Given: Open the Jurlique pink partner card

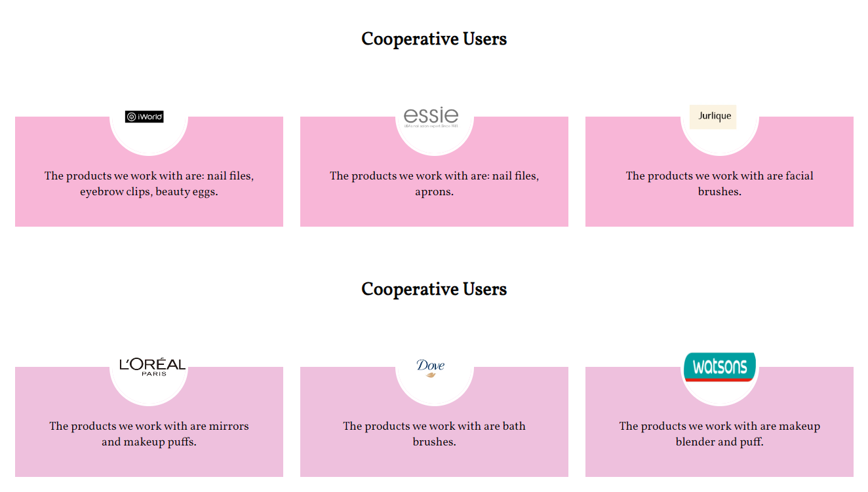Looking at the screenshot, I should (x=719, y=172).
